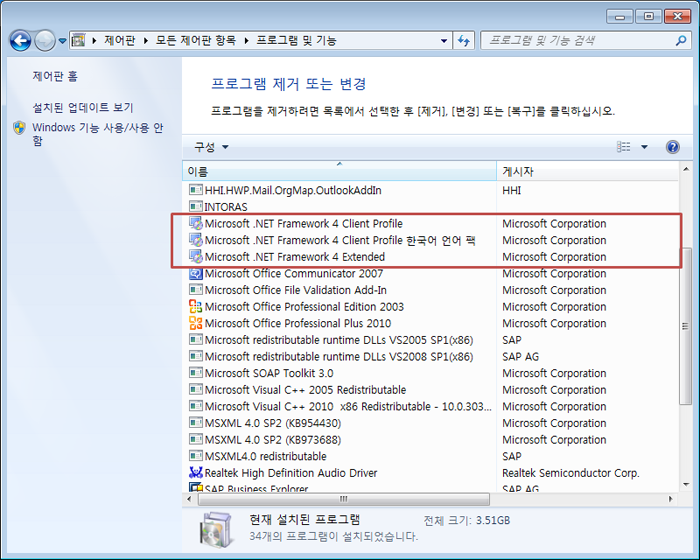Open the 구성 dropdown menu
The image size is (700, 560).
[x=211, y=147]
